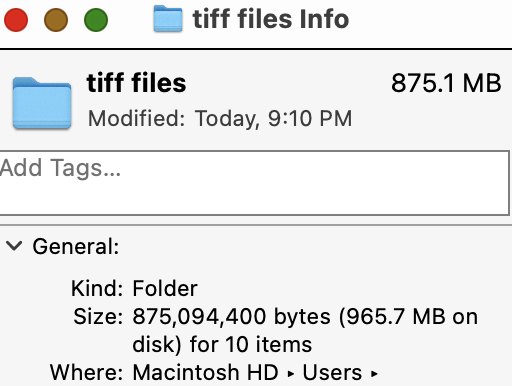Select the bold tiff files folder name
This screenshot has width=512, height=386.
[136, 83]
